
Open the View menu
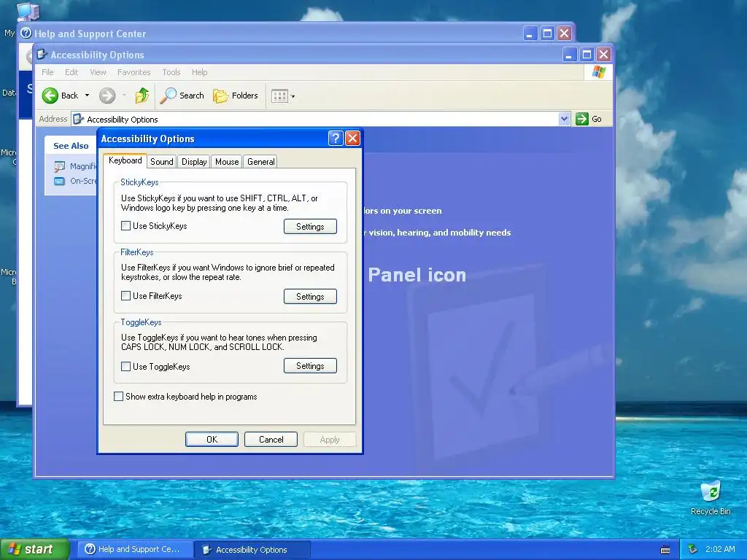click(98, 72)
